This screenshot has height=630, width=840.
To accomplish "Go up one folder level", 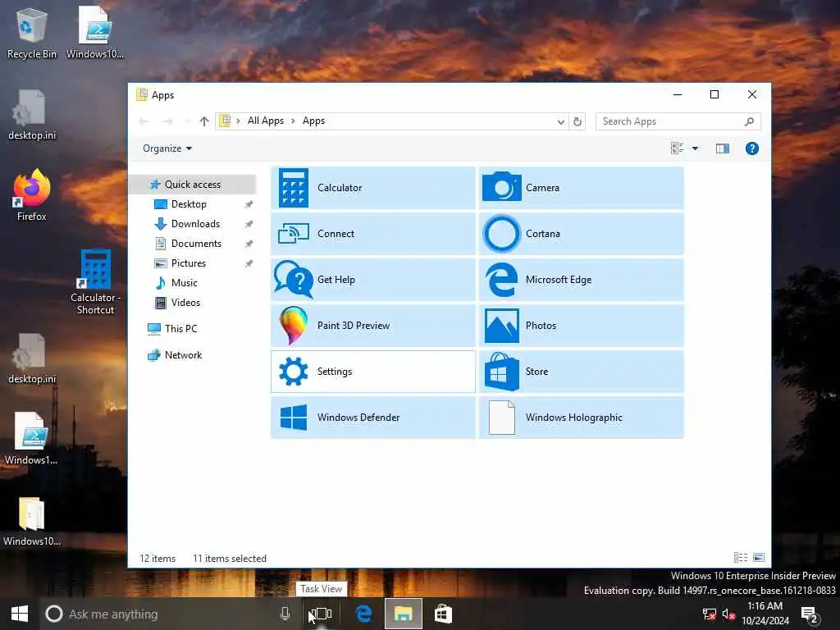I will pos(204,121).
